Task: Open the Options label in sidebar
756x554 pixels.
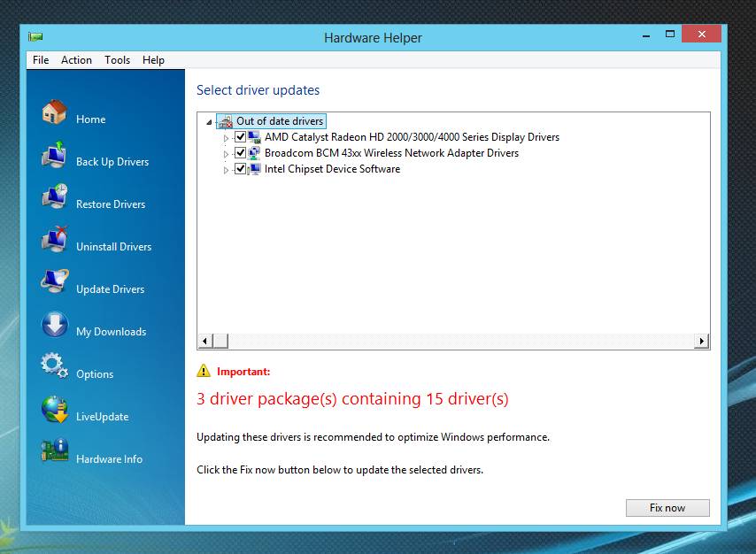Action: [95, 374]
